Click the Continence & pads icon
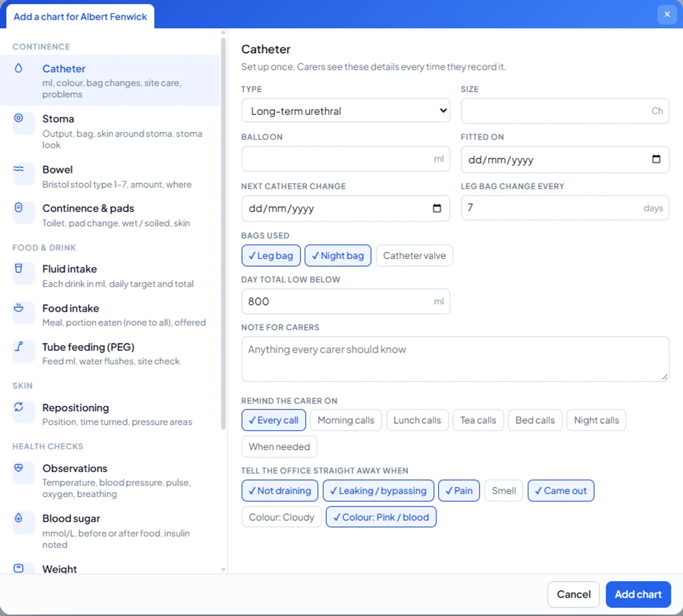683x616 pixels. click(19, 208)
